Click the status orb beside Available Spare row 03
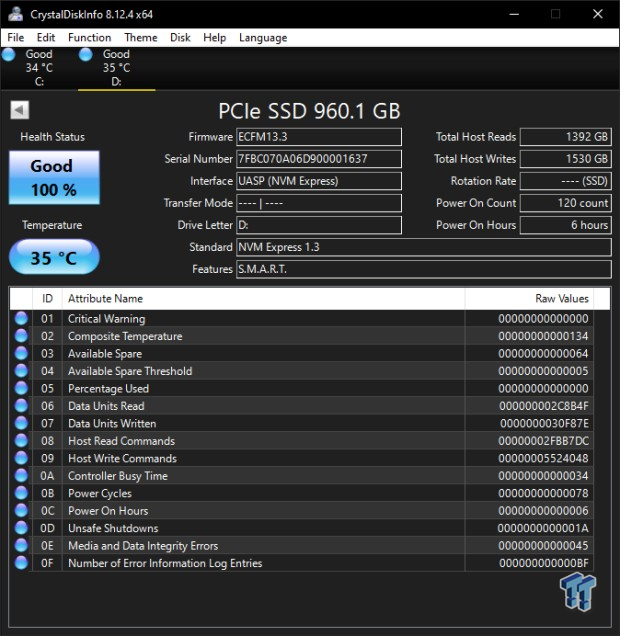This screenshot has height=636, width=620. 21,353
